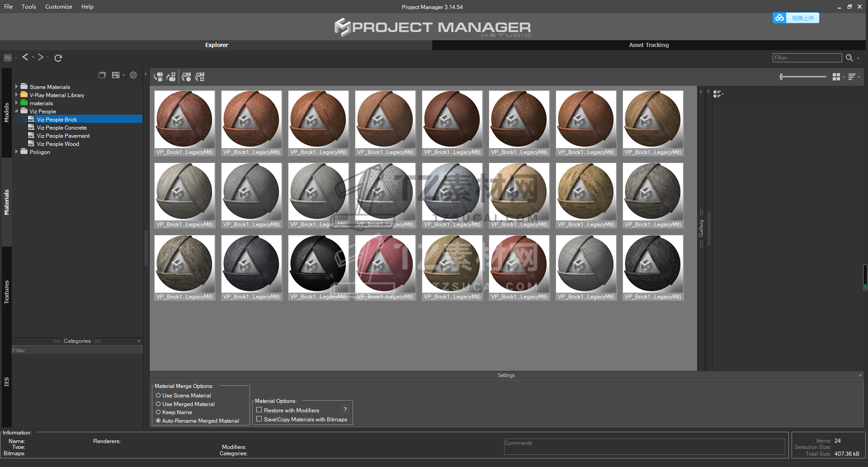Hide the tree panel with the left arrow
Screen dimensions: 868x467
(146, 74)
